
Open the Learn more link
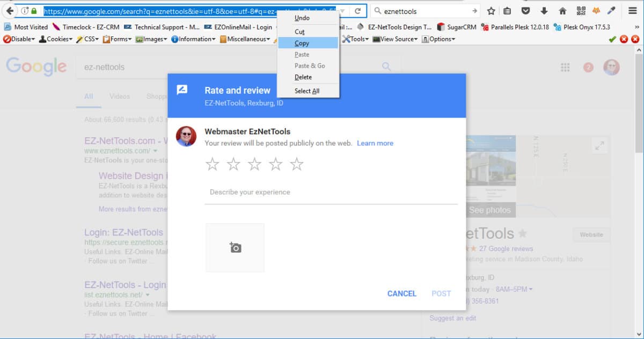point(375,143)
